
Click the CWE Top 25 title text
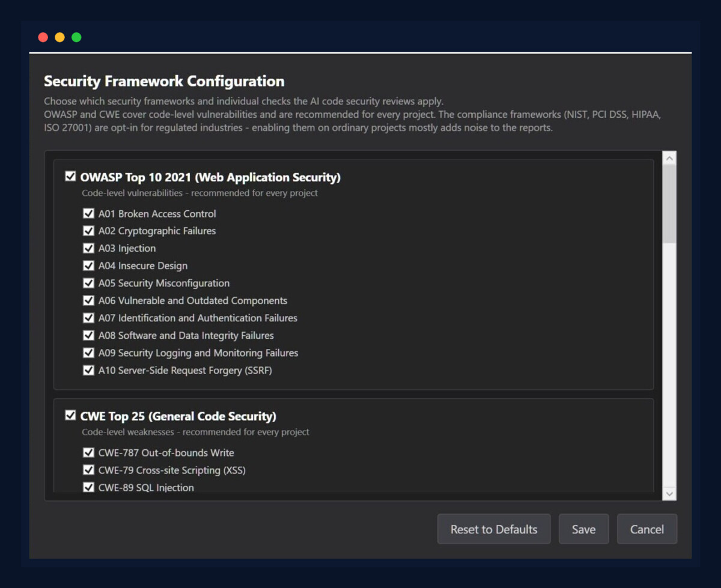[x=178, y=416]
